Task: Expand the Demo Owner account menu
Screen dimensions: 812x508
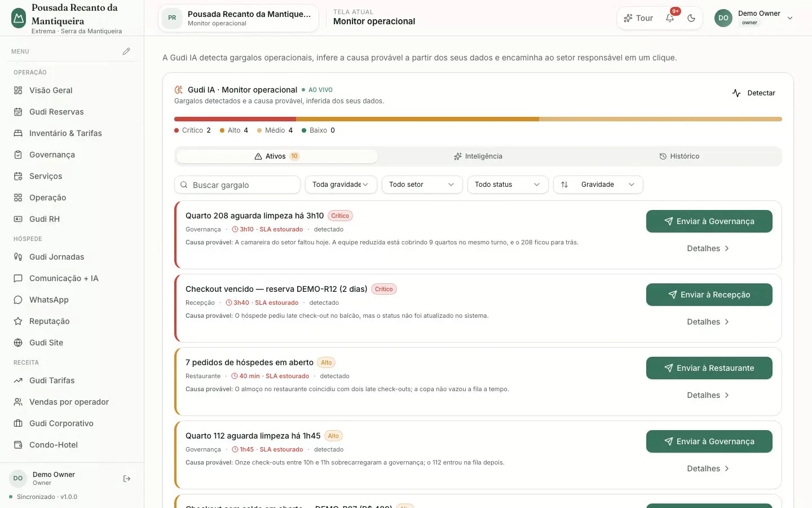Action: [x=754, y=18]
